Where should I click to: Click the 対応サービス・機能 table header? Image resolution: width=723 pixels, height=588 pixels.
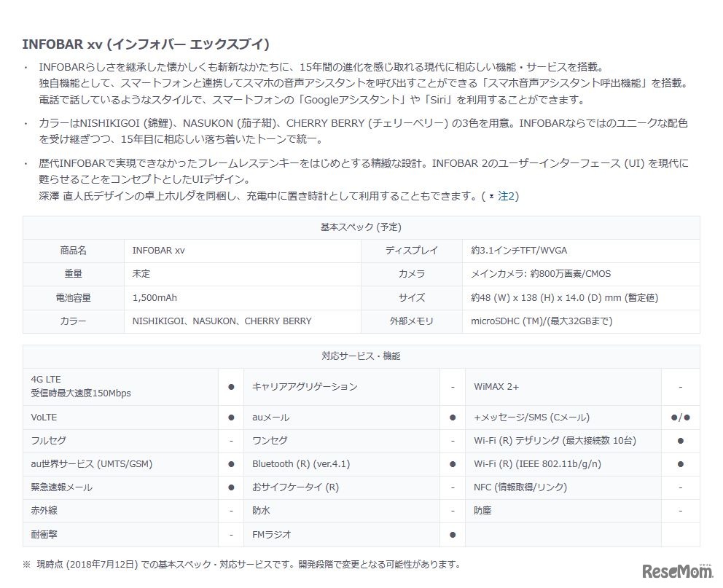click(361, 356)
